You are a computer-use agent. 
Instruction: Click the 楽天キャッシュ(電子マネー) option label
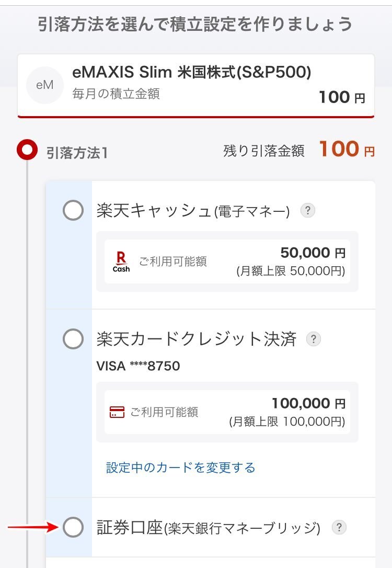(x=193, y=210)
